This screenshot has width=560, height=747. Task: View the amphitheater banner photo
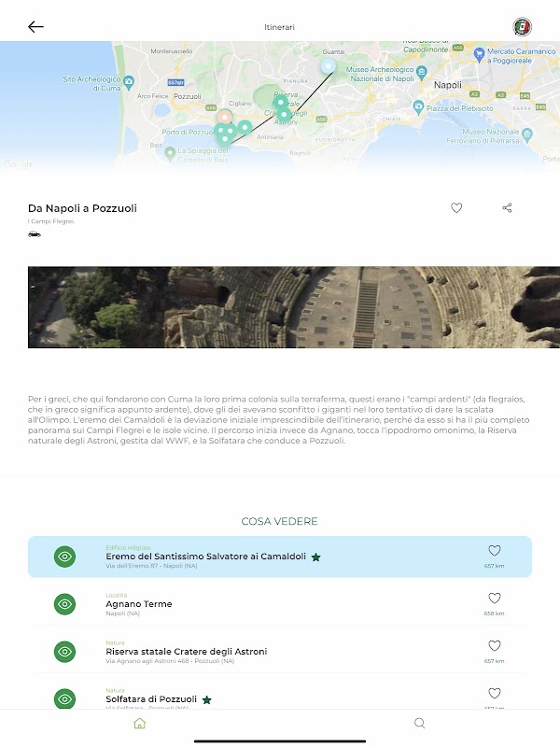(x=294, y=307)
